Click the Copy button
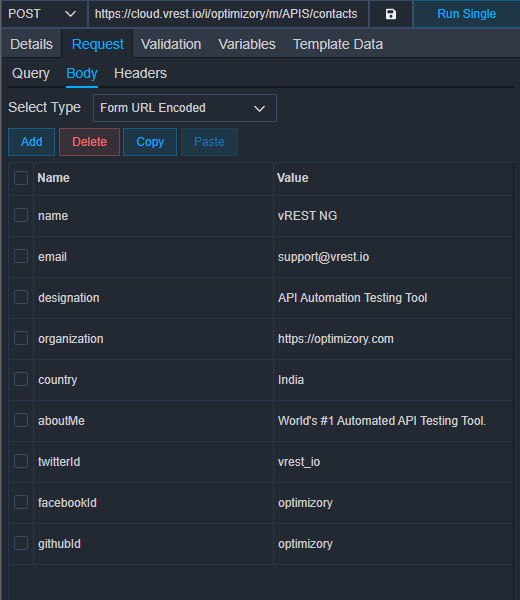This screenshot has height=600, width=520. [x=150, y=142]
